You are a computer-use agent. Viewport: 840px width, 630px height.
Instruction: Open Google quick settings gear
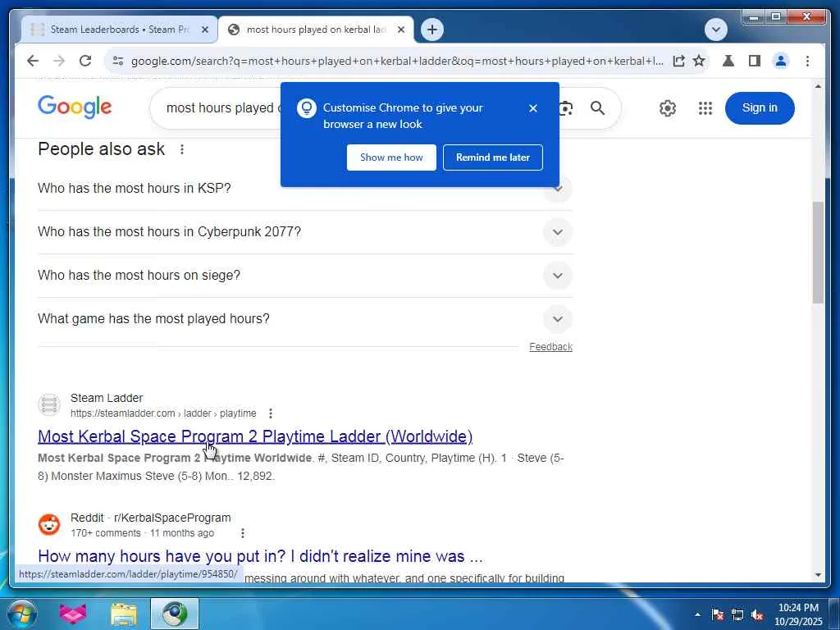(x=668, y=108)
